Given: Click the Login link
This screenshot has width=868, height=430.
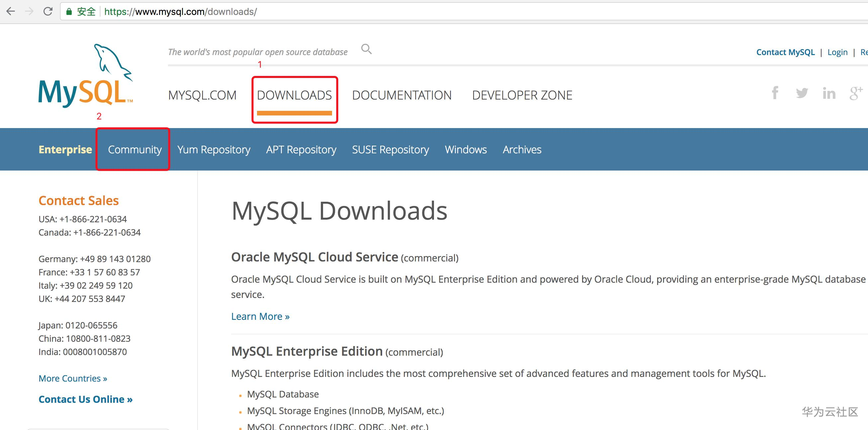Looking at the screenshot, I should click(x=837, y=52).
